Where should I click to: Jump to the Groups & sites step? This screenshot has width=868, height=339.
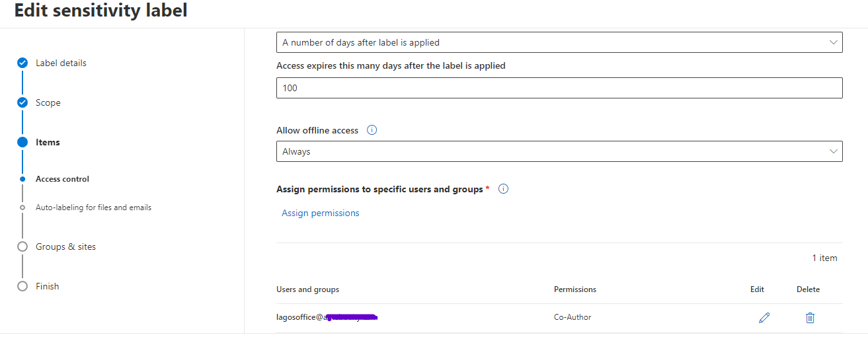[x=65, y=246]
